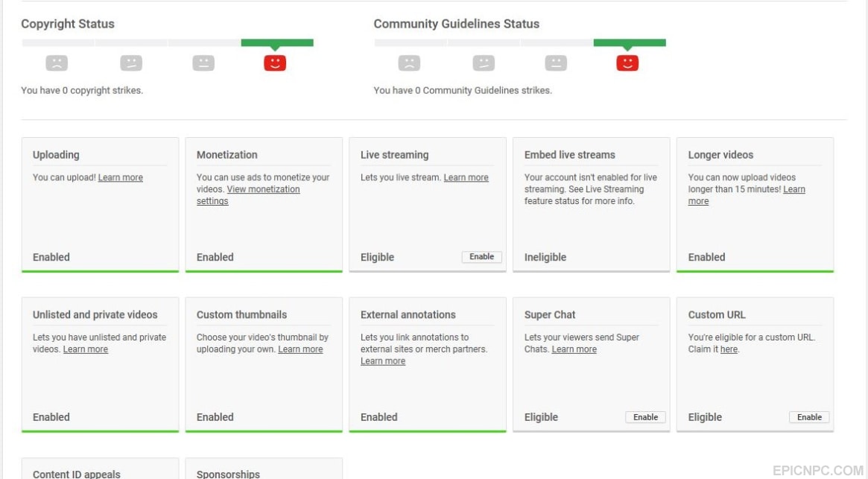Click the Uploading card title
This screenshot has height=479, width=868.
tap(56, 155)
